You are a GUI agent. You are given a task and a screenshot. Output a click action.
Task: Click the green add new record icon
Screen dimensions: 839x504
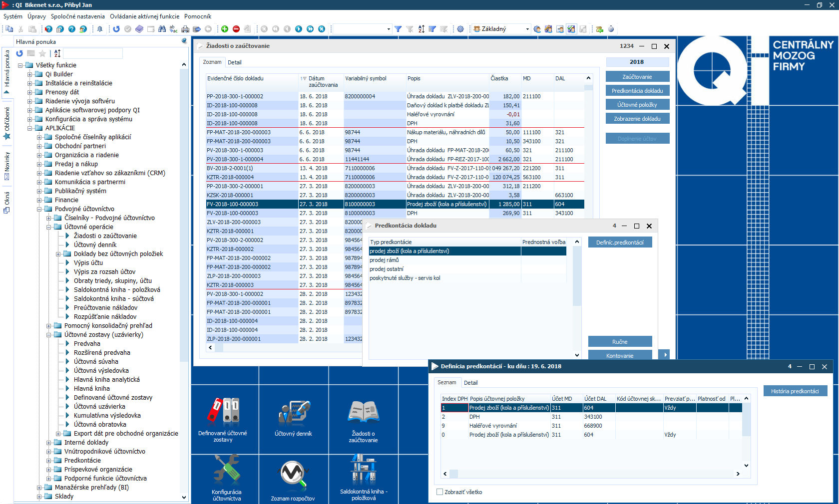(x=225, y=29)
